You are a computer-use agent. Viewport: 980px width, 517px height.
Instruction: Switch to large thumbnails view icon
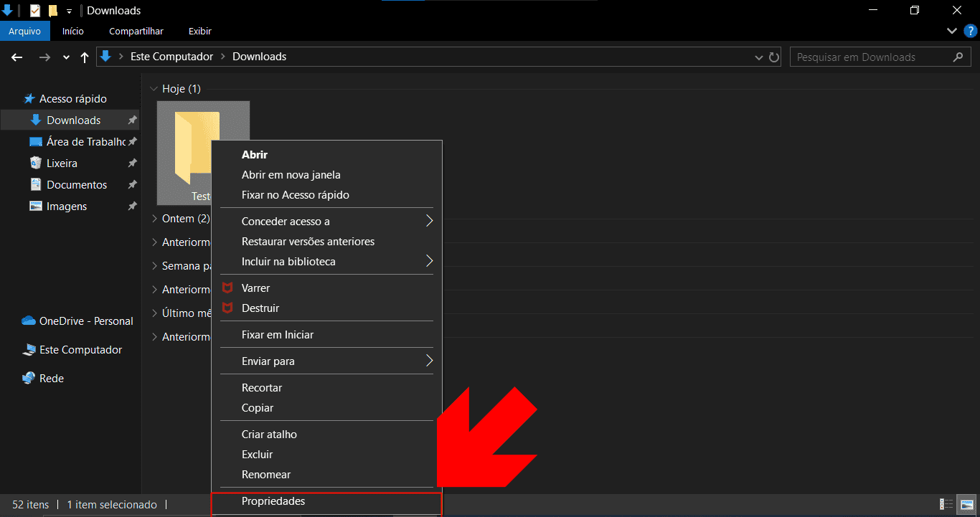pyautogui.click(x=967, y=504)
